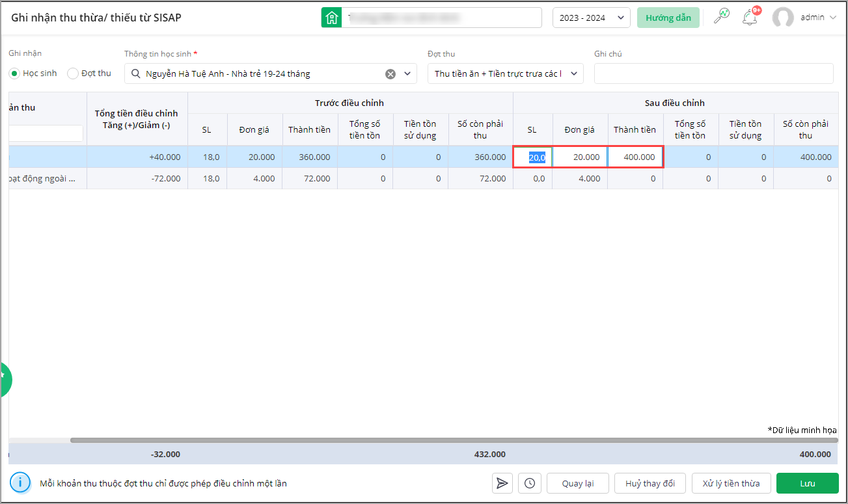The height and width of the screenshot is (504, 848).
Task: Open the history clock icon button
Action: pos(530,483)
